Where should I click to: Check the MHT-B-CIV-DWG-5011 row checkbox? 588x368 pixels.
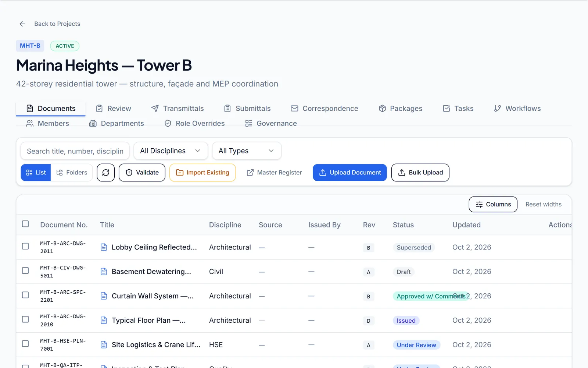[25, 270]
